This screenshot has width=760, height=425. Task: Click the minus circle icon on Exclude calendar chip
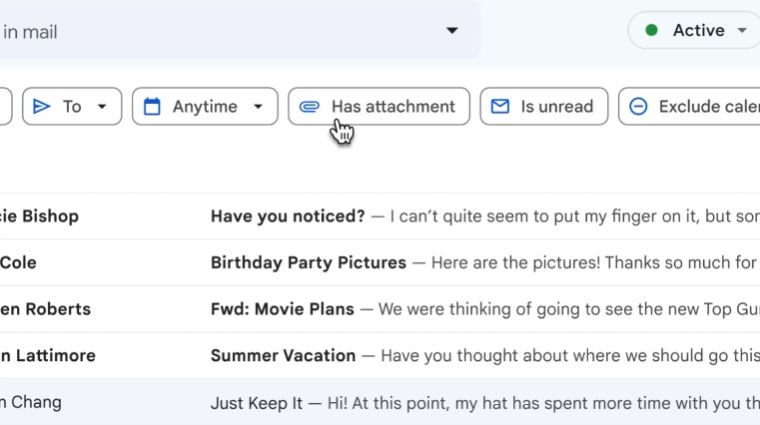click(x=638, y=107)
